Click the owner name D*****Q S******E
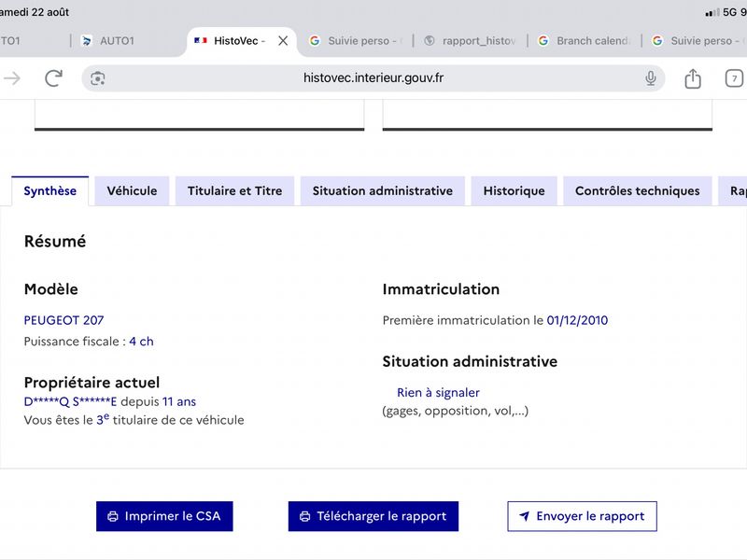Viewport: 747px width, 560px height. tap(70, 402)
